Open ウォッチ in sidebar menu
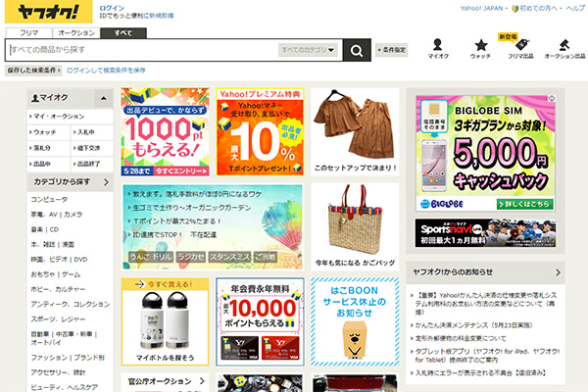Viewport: 588px width, 392px height. [x=48, y=132]
